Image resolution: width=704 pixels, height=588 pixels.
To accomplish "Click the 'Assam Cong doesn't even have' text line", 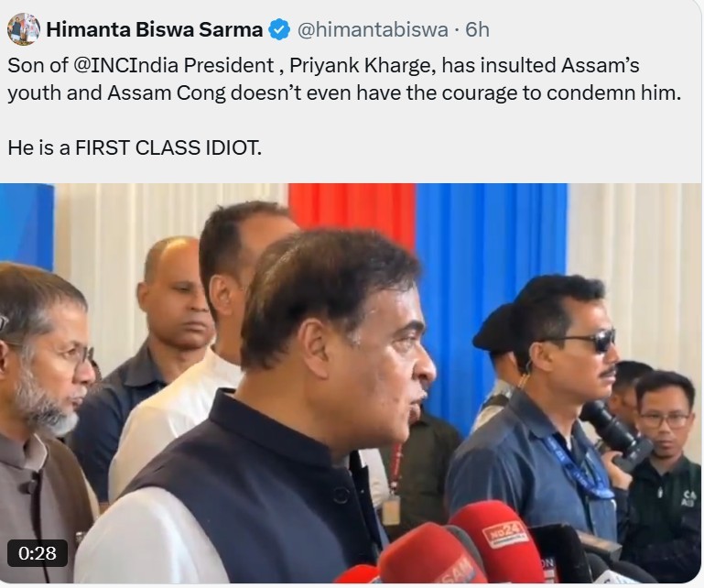I will (x=344, y=93).
